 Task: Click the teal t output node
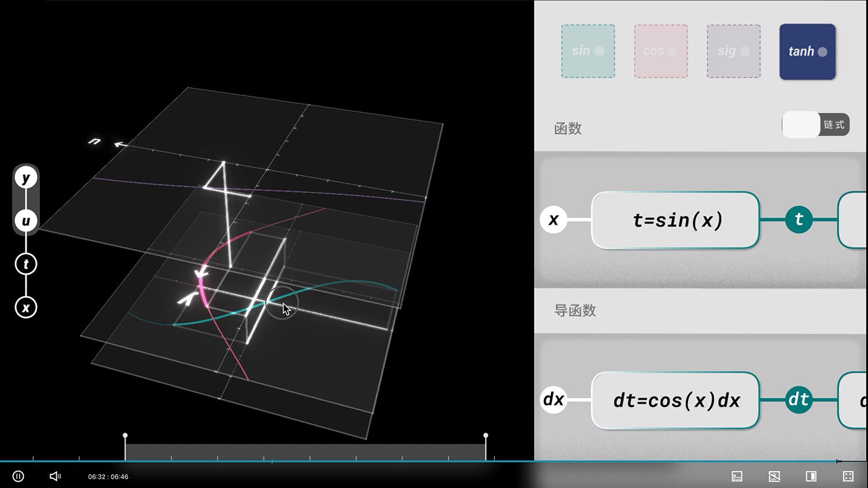pos(799,220)
